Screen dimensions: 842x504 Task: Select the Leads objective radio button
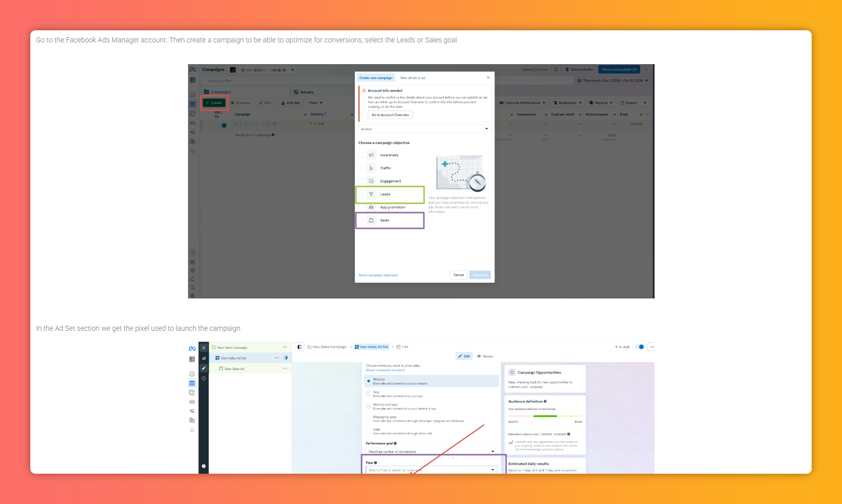point(361,194)
